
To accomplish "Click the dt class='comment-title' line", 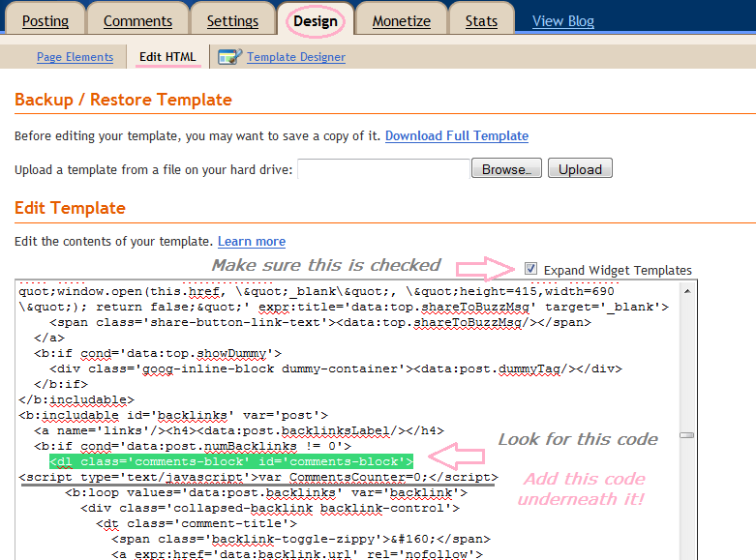I will click(197, 523).
